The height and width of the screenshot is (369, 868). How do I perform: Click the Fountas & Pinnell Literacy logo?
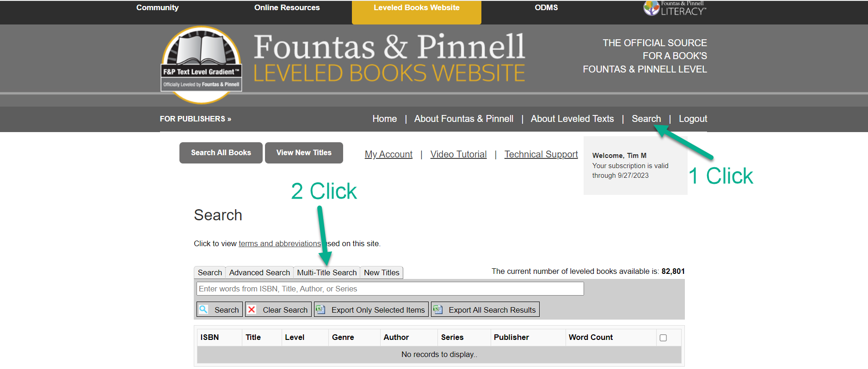click(x=674, y=8)
